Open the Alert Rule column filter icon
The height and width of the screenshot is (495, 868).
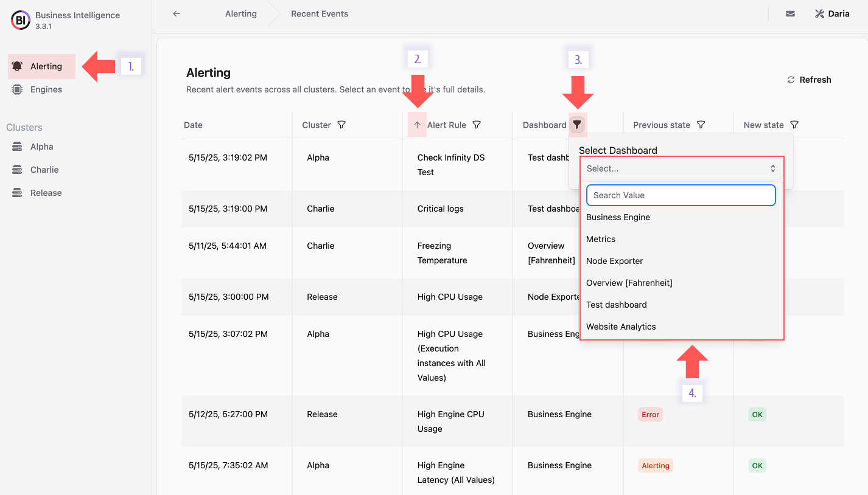point(477,125)
